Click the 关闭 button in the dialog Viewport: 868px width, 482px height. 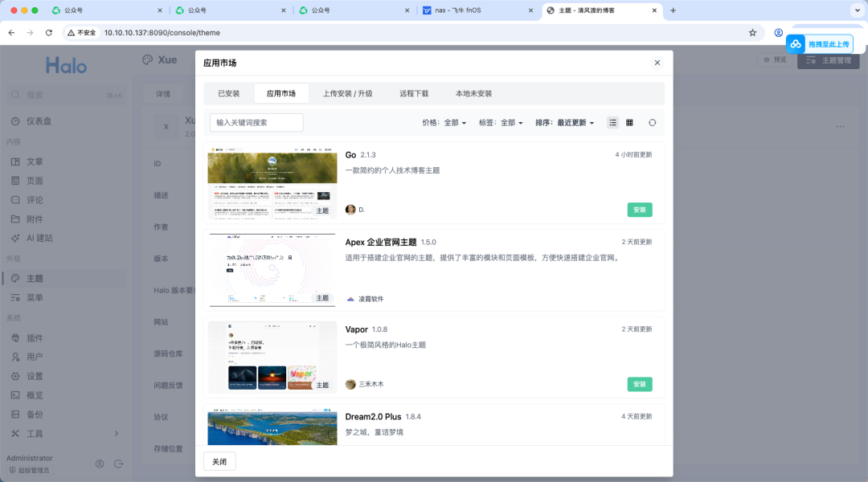219,462
